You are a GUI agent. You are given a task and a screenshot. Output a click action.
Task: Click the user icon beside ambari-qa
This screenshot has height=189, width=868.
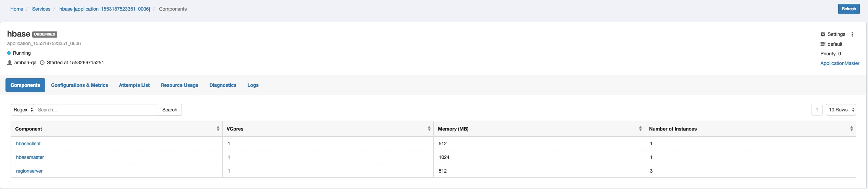[x=10, y=63]
